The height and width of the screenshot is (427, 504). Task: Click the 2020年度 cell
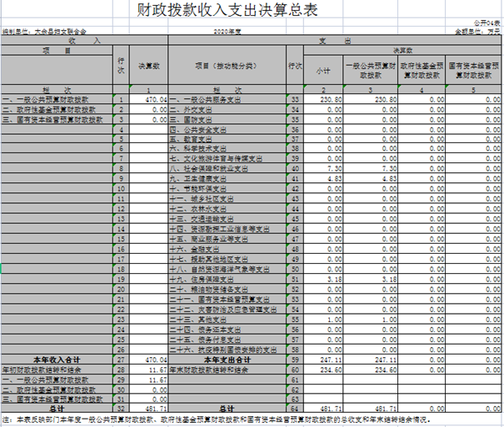(x=226, y=30)
